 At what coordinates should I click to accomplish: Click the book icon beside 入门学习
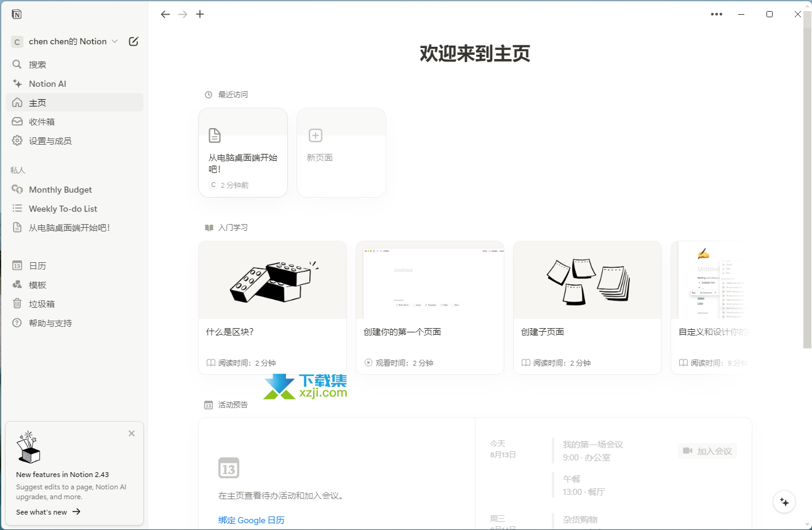(x=209, y=228)
